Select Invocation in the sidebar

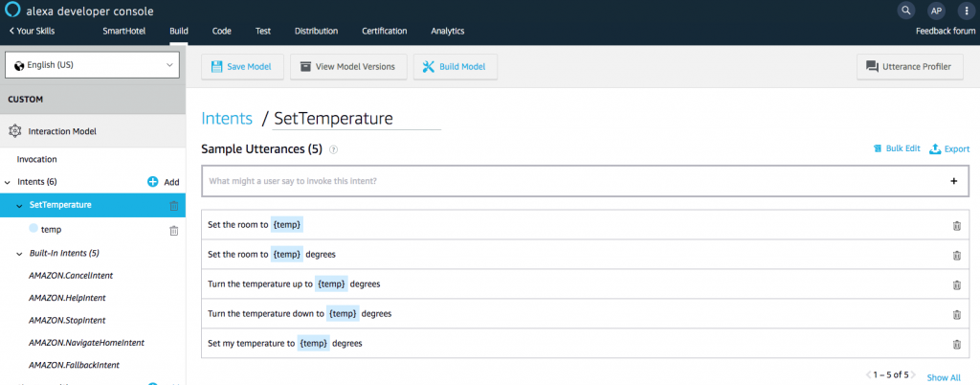point(37,159)
